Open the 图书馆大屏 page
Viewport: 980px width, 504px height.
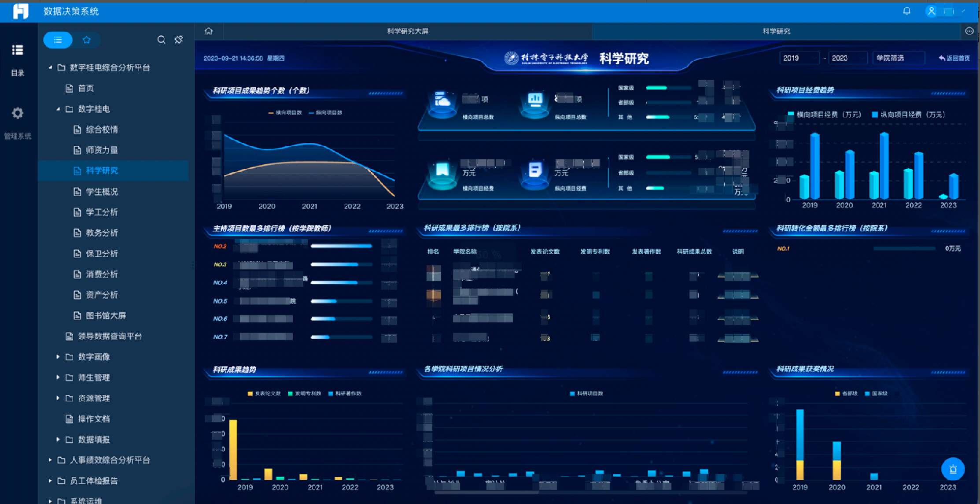tap(106, 315)
